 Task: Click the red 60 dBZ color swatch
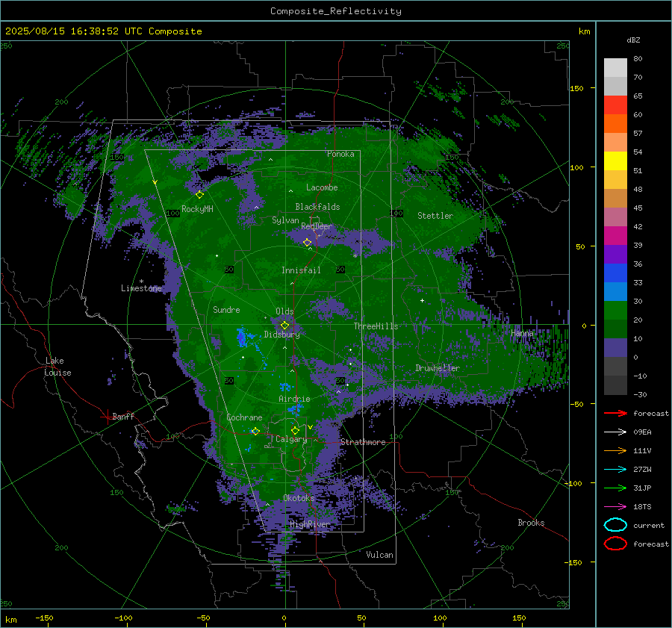(x=615, y=105)
